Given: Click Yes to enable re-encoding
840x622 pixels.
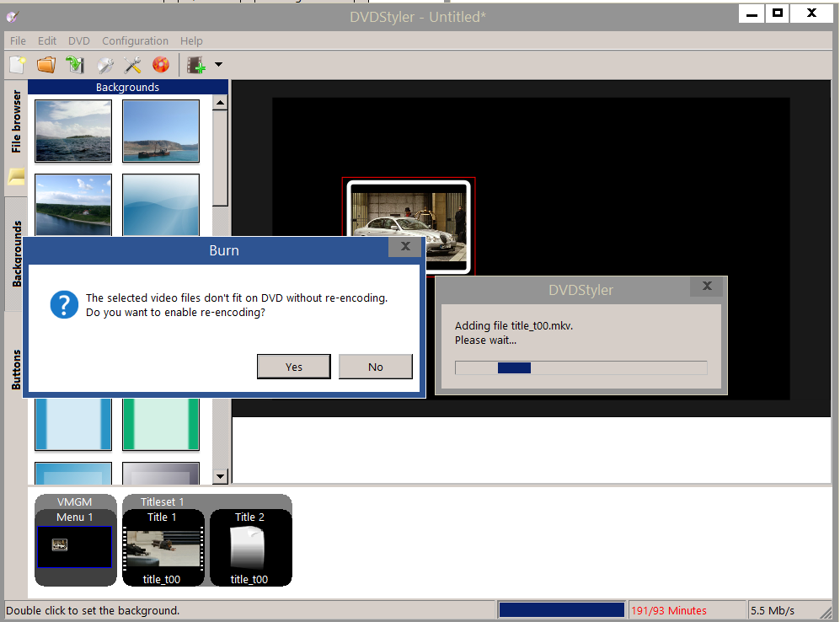Looking at the screenshot, I should [x=293, y=367].
